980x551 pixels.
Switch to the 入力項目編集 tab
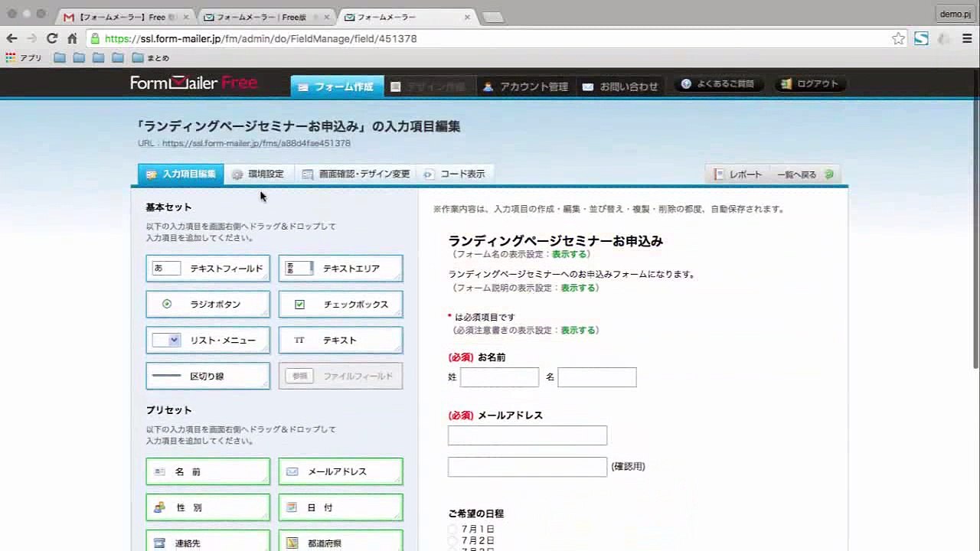181,174
